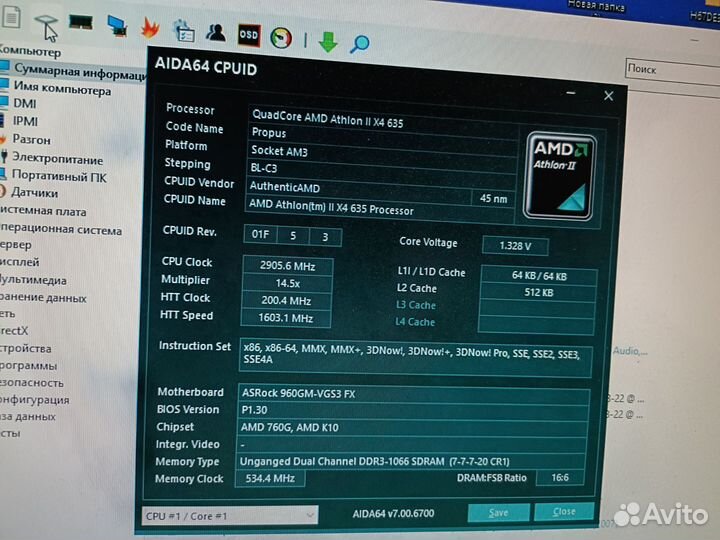This screenshot has height=540, width=720.
Task: Open the report checklist toolbar icon
Action: click(184, 31)
